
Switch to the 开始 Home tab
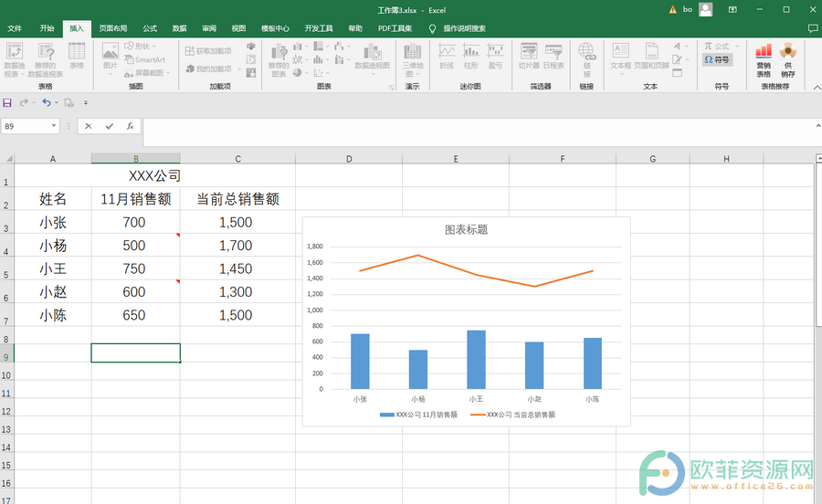(47, 28)
